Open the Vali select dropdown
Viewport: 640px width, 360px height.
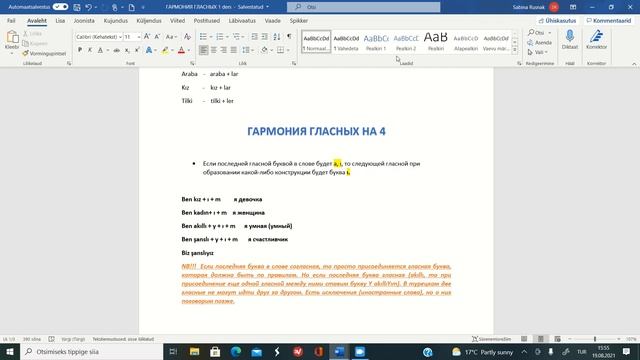(537, 52)
